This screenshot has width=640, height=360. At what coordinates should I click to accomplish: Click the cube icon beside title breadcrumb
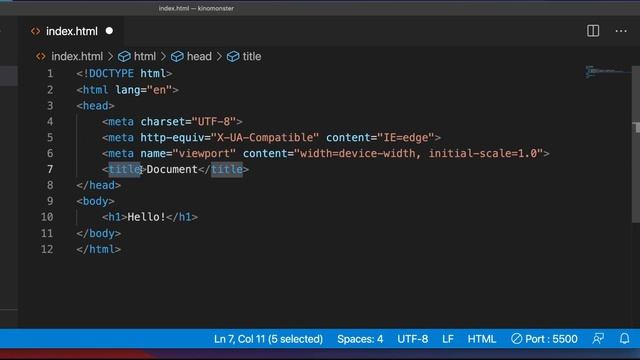coord(233,57)
